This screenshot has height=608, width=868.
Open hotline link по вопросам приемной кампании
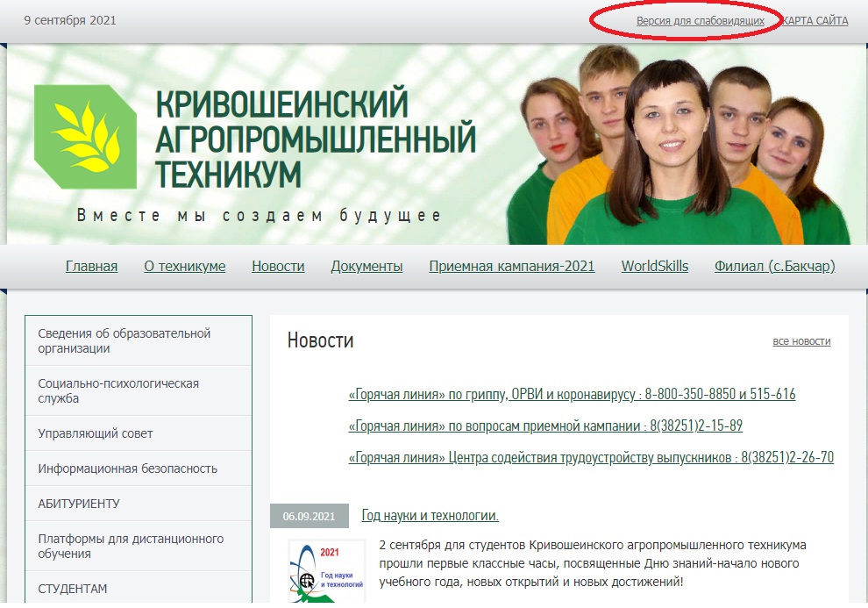(x=545, y=426)
